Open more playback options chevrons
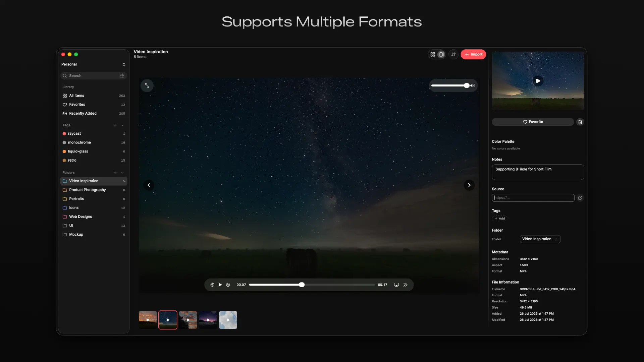Screen dimensions: 644x362 (406, 285)
